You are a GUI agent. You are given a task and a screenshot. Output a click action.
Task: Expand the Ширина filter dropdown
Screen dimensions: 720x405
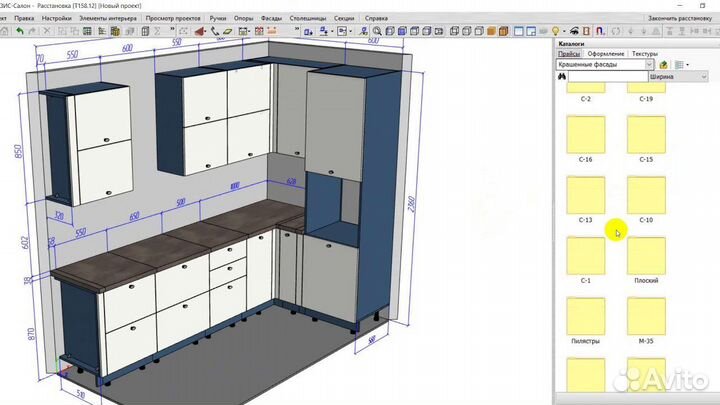[704, 76]
